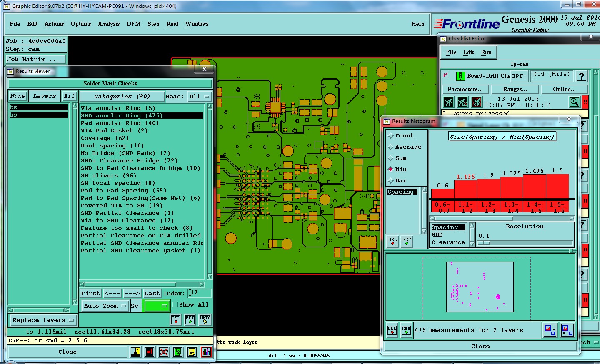The height and width of the screenshot is (364, 600).
Task: Click the histogram horizontal scrollbar
Action: point(502,218)
